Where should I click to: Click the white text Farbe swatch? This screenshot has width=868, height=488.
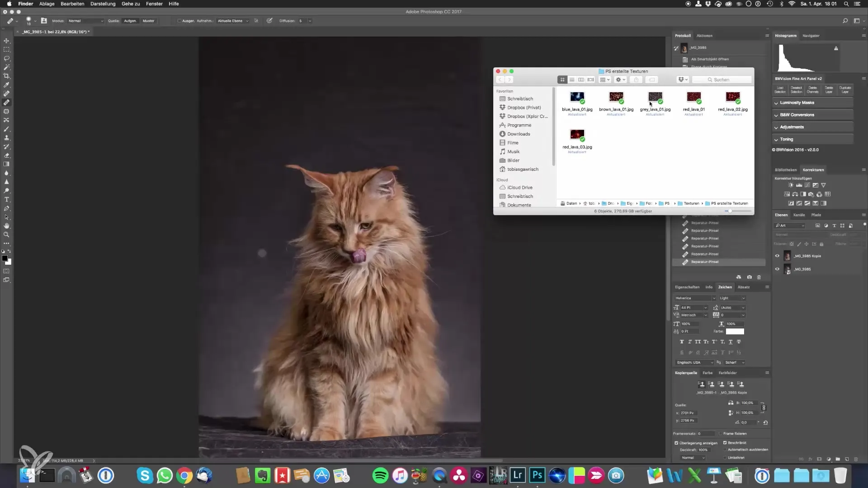coord(735,331)
